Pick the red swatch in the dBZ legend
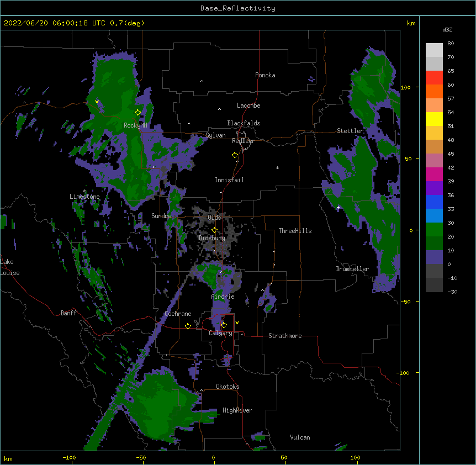The height and width of the screenshot is (465, 476). pos(434,78)
